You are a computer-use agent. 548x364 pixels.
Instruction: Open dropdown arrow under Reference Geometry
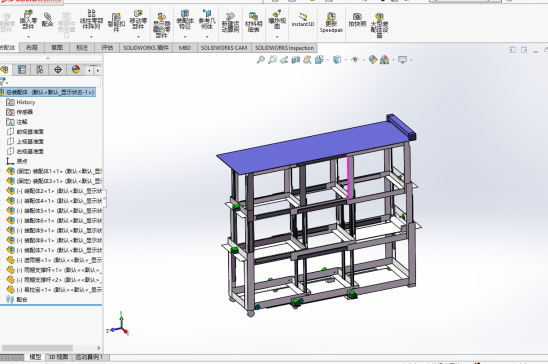point(207,37)
